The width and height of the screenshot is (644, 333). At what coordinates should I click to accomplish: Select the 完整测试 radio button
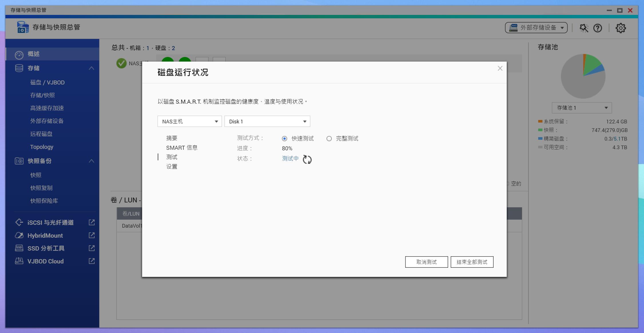[x=329, y=138]
